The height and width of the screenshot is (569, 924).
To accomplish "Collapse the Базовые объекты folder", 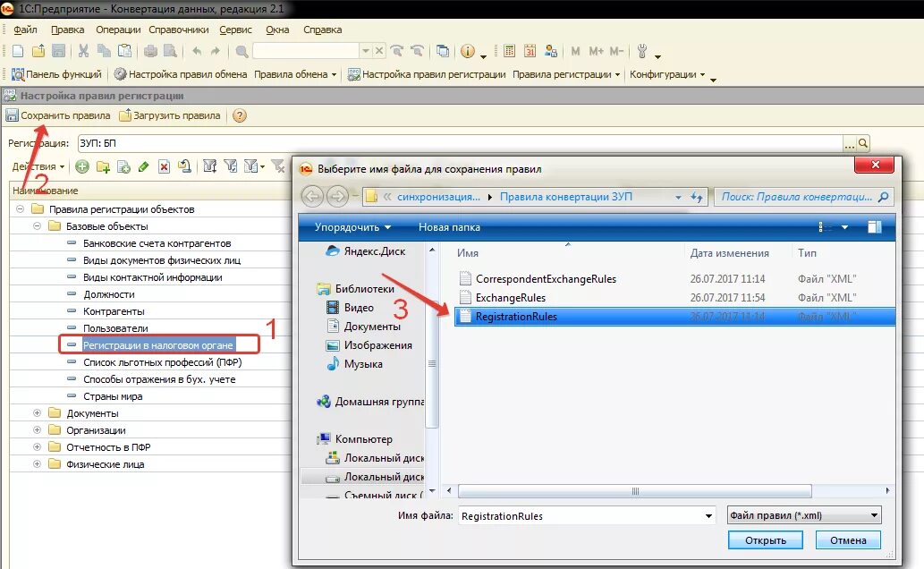I will click(38, 225).
